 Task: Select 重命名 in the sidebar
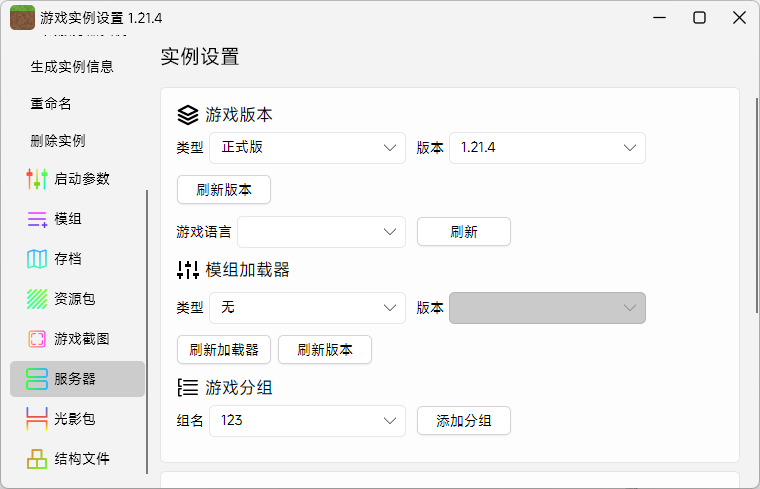pos(51,104)
